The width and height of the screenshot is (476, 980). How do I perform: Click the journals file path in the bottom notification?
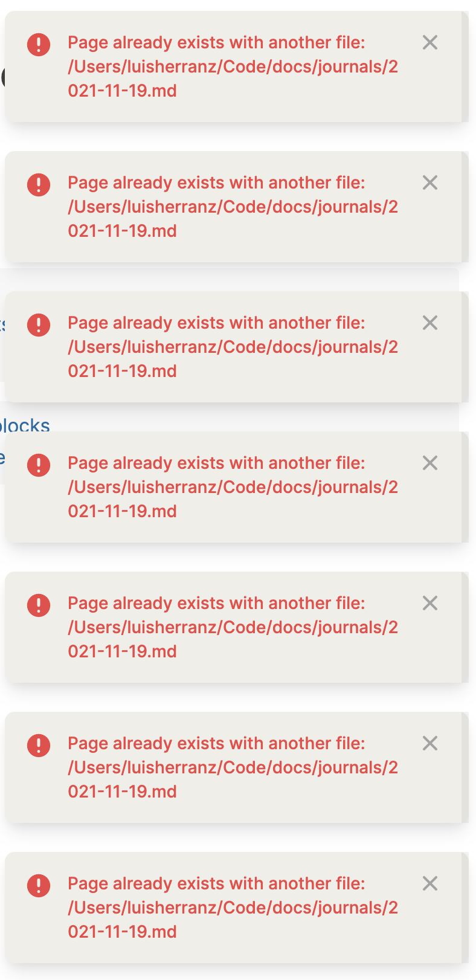pyautogui.click(x=234, y=907)
